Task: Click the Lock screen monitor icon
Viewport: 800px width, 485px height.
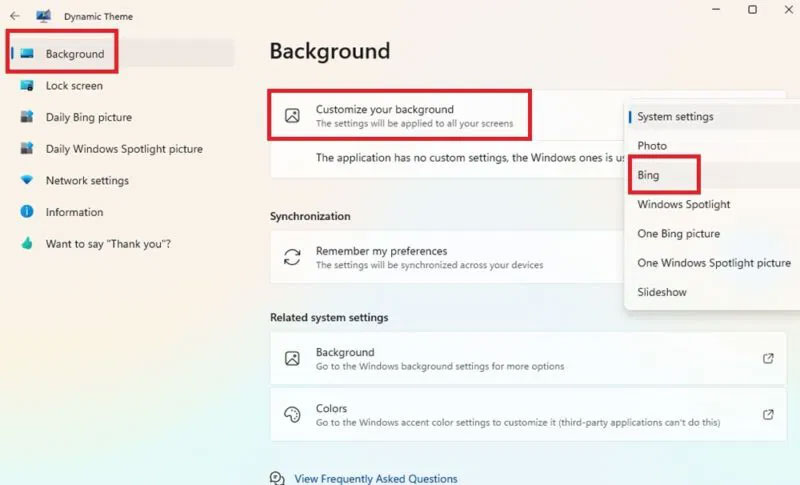Action: [27, 86]
